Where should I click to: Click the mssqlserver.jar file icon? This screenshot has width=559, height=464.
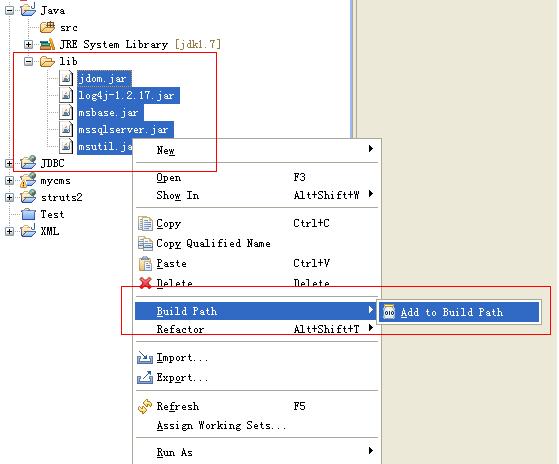(66, 129)
